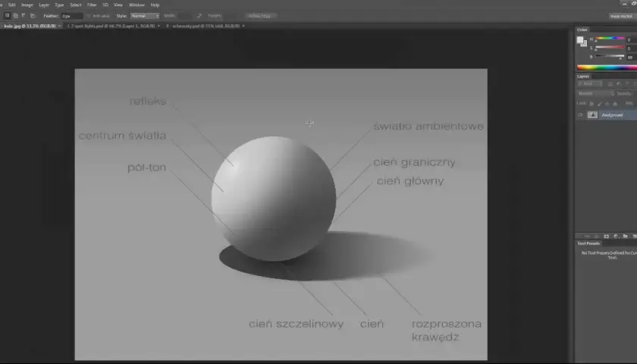Toggle the Anti-alias checkbox
The width and height of the screenshot is (637, 364).
[x=88, y=16]
